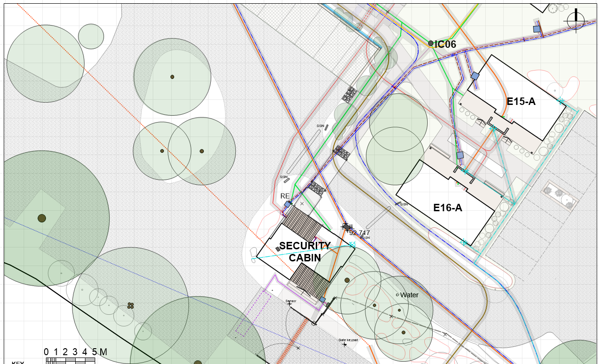The width and height of the screenshot is (599, 364).
Task: Click the small Water point circle
Action: point(397,295)
